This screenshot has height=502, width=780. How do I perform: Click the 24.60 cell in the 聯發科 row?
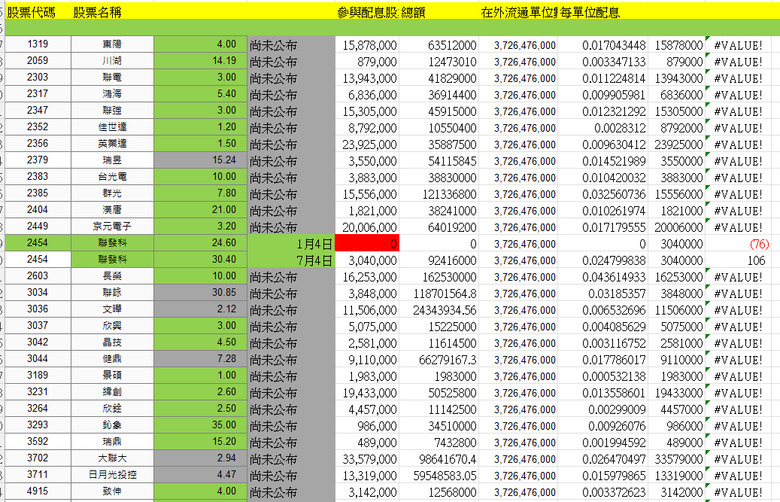coord(200,243)
